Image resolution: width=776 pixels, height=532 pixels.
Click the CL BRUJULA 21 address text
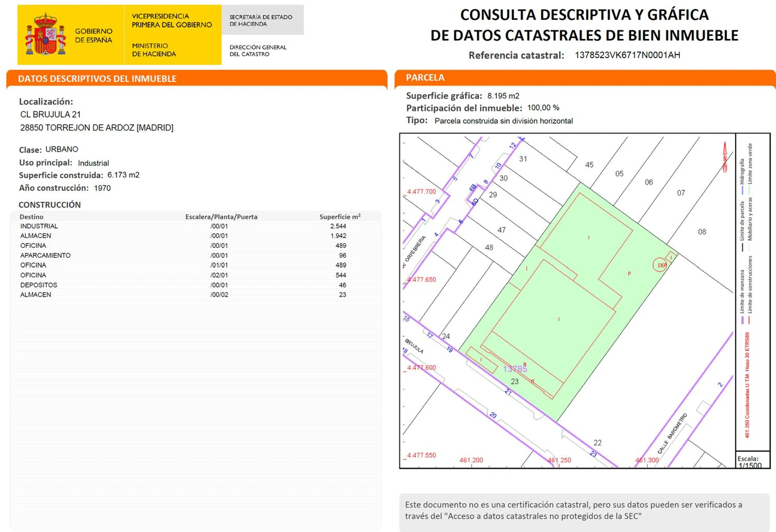coord(50,115)
